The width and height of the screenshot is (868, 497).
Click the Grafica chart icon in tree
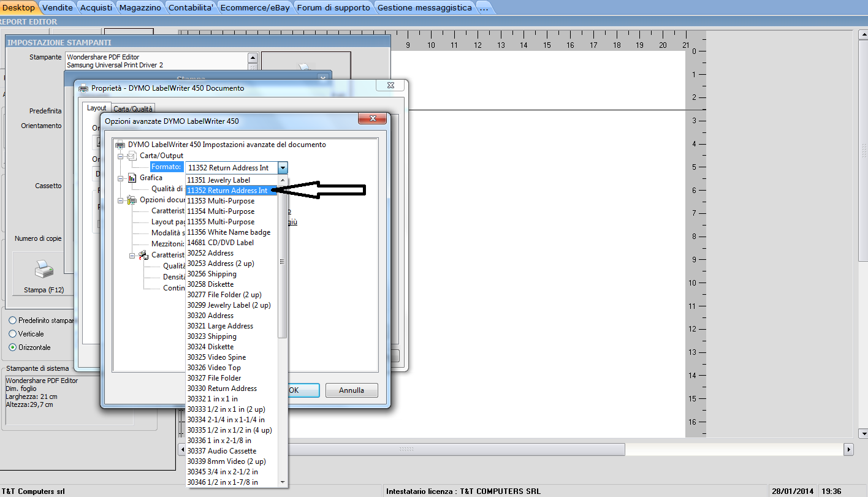[x=132, y=178]
